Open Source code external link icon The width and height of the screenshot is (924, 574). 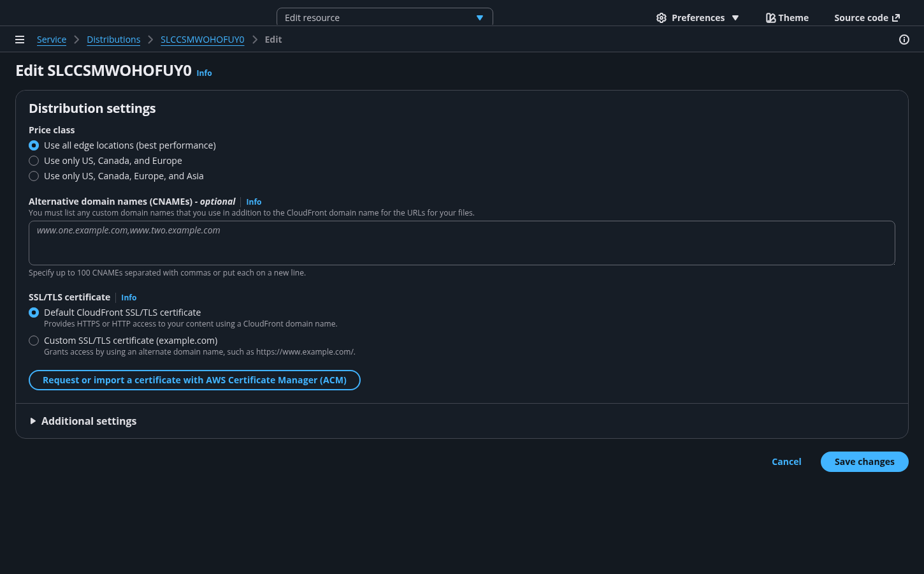pos(896,18)
